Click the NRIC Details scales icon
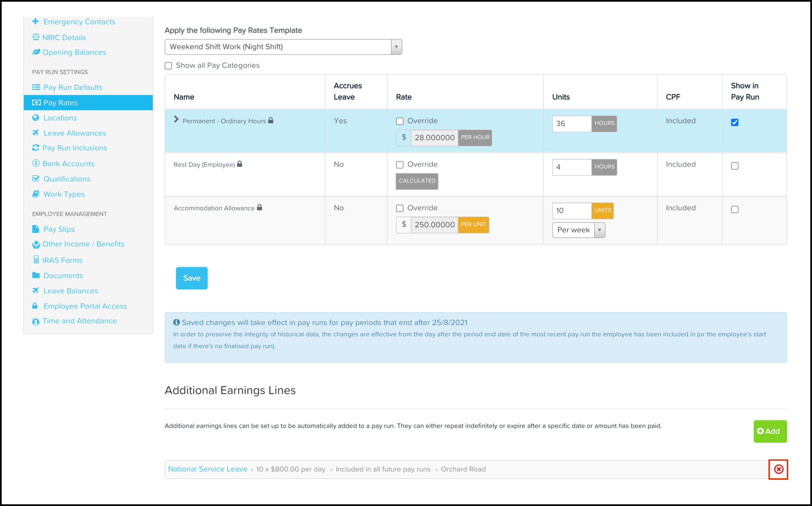This screenshot has width=812, height=506. (36, 37)
